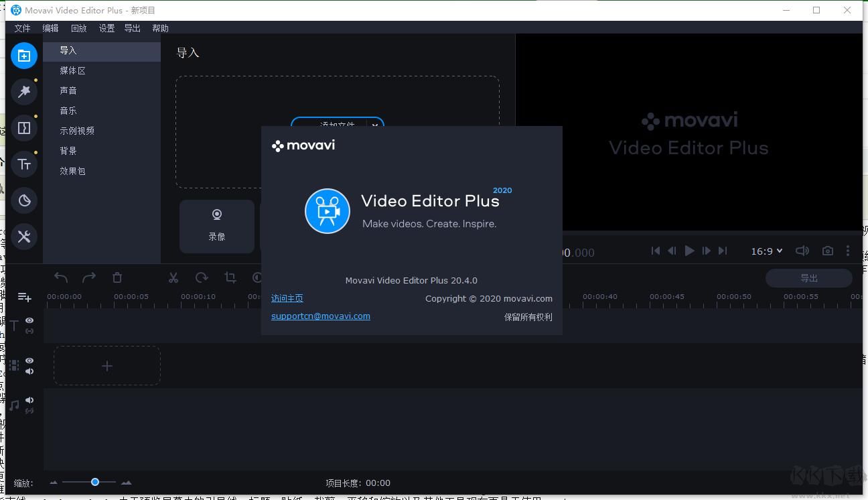The width and height of the screenshot is (868, 500).
Task: Open the three-dot preview options menu
Action: point(848,251)
